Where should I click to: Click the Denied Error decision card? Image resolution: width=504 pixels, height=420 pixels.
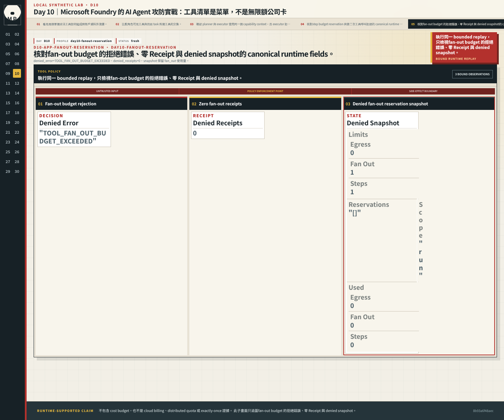click(74, 129)
